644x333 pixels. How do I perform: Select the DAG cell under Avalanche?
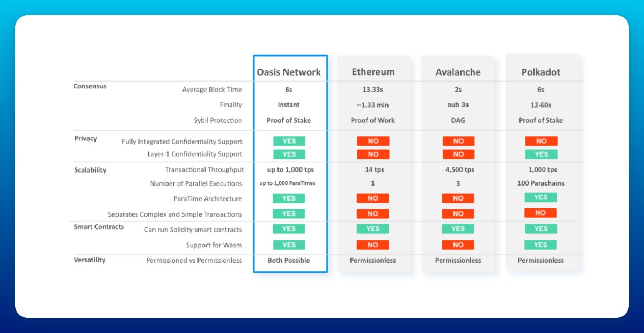coord(458,120)
